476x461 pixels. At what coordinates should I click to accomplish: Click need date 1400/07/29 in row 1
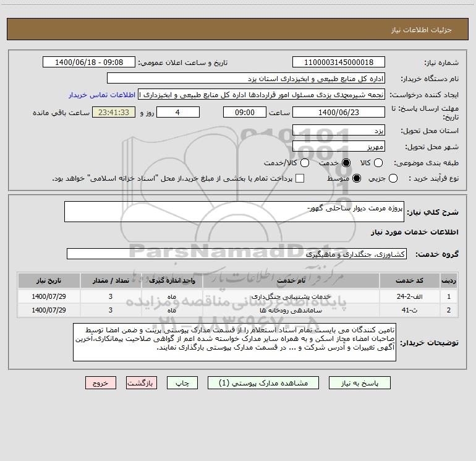coord(49,296)
